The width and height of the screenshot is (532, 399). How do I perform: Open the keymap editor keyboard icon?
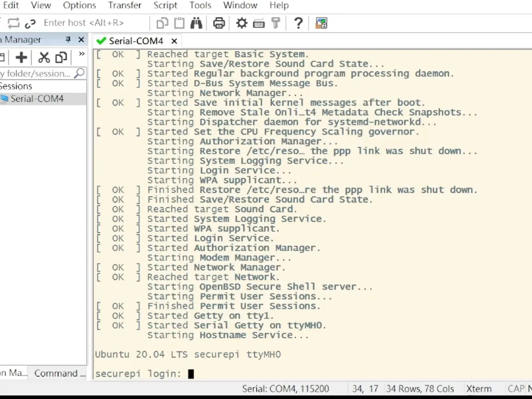click(x=259, y=23)
